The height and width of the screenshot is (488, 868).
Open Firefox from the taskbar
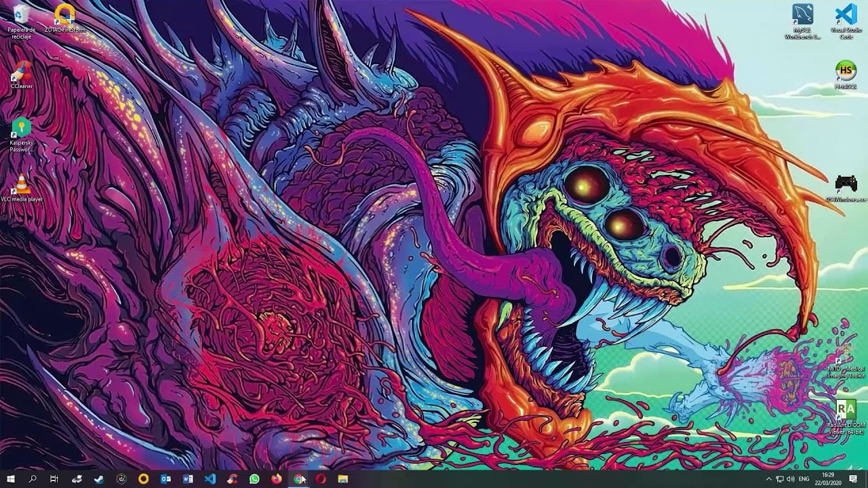277,479
